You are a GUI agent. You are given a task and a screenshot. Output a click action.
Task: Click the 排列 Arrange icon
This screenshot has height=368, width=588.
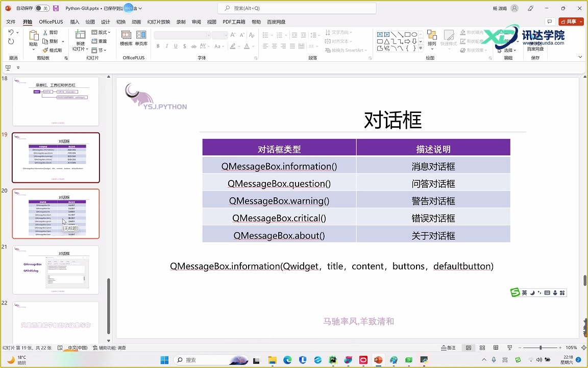(432, 38)
